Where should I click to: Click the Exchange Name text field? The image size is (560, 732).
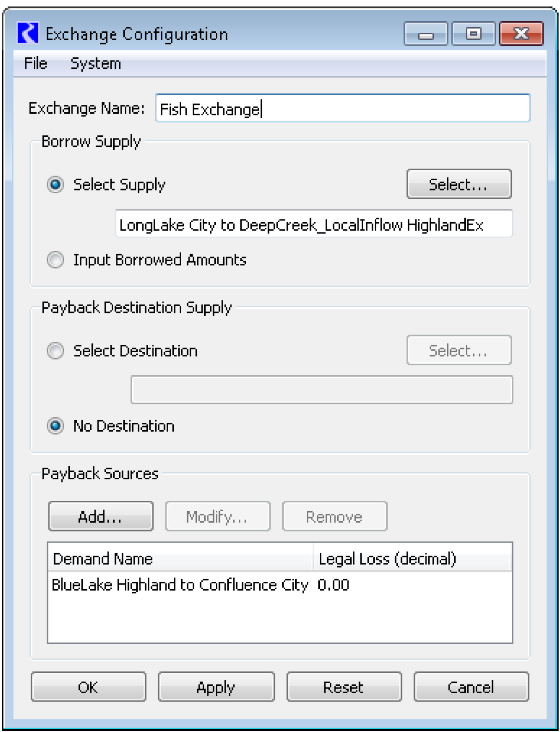point(342,109)
